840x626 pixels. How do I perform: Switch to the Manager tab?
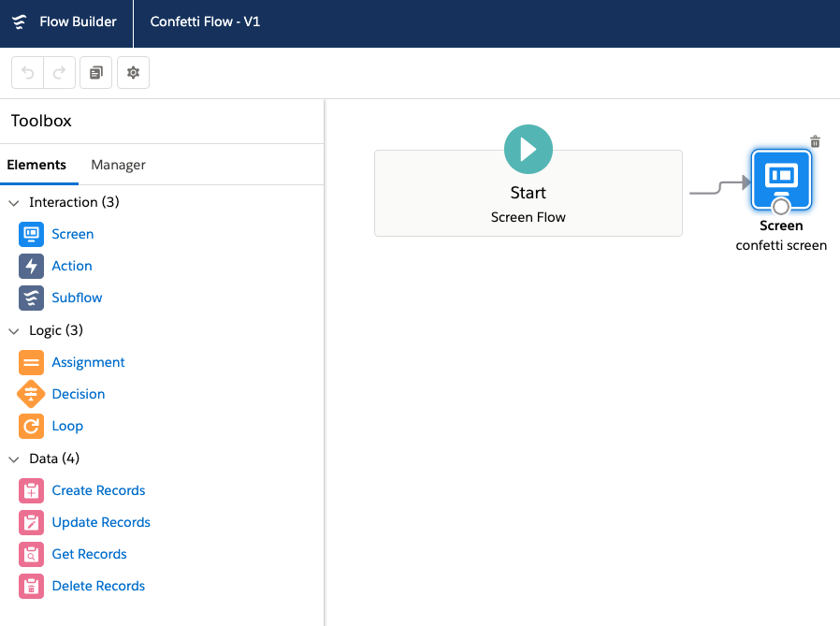click(x=118, y=164)
